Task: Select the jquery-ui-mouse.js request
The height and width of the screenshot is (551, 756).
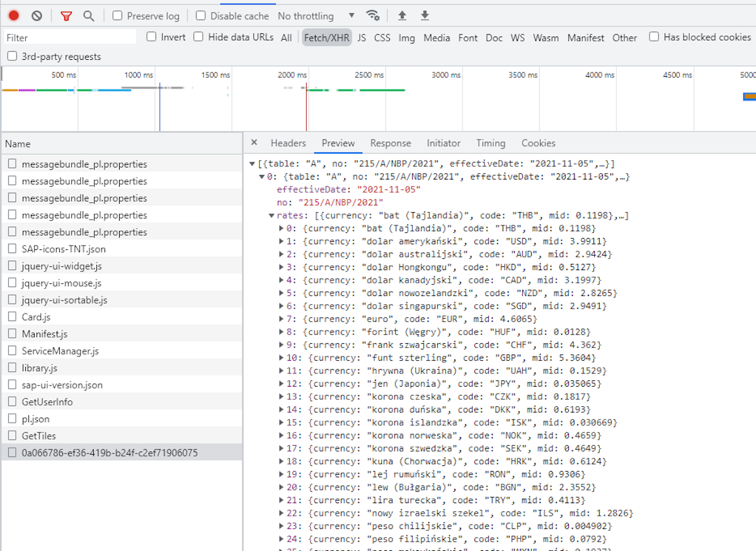Action: pyautogui.click(x=122, y=283)
